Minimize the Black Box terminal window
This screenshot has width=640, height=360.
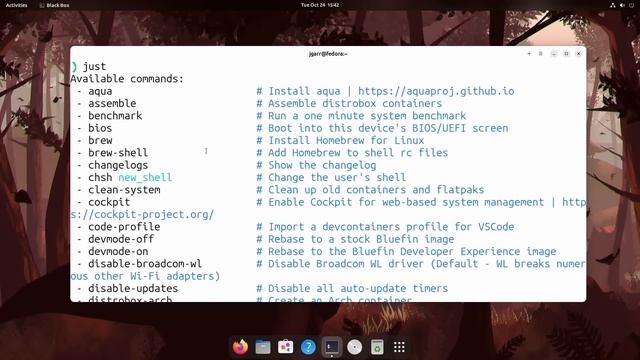tap(553, 53)
